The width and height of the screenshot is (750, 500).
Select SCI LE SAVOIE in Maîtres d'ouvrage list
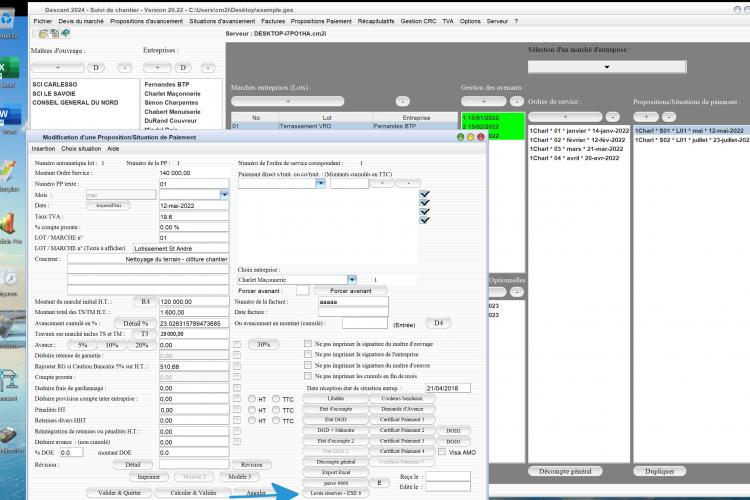tap(54, 93)
